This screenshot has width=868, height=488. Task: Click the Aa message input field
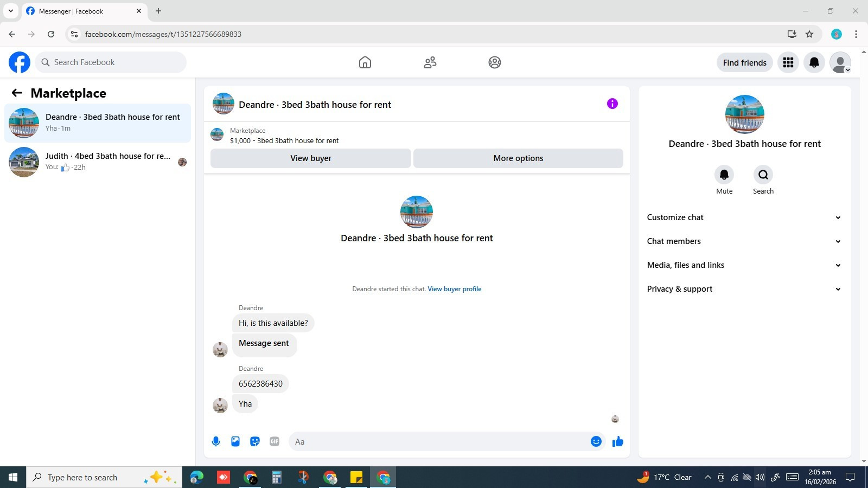[x=439, y=441]
